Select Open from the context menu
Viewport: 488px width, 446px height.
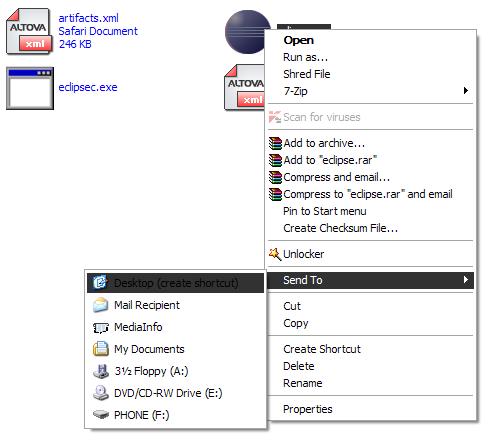[371, 40]
